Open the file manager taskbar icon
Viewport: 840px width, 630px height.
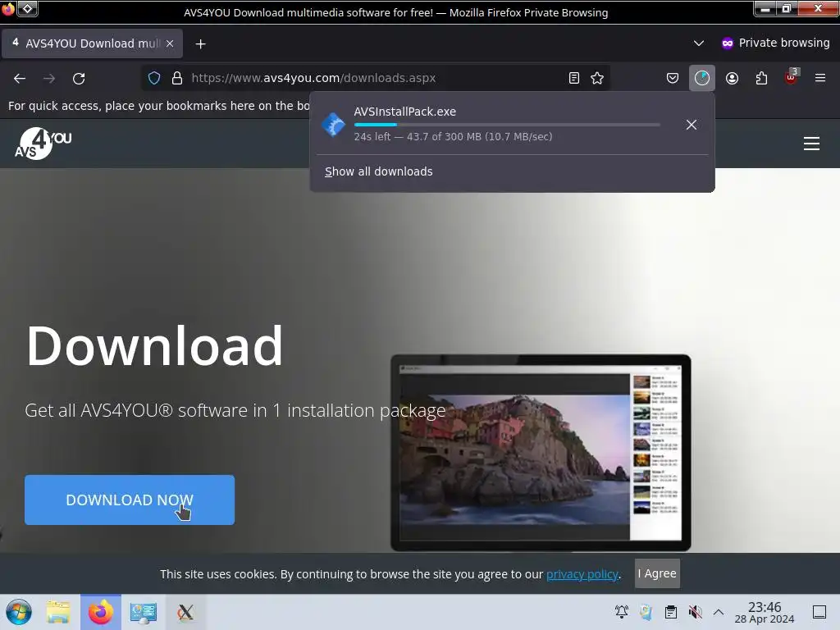click(58, 612)
